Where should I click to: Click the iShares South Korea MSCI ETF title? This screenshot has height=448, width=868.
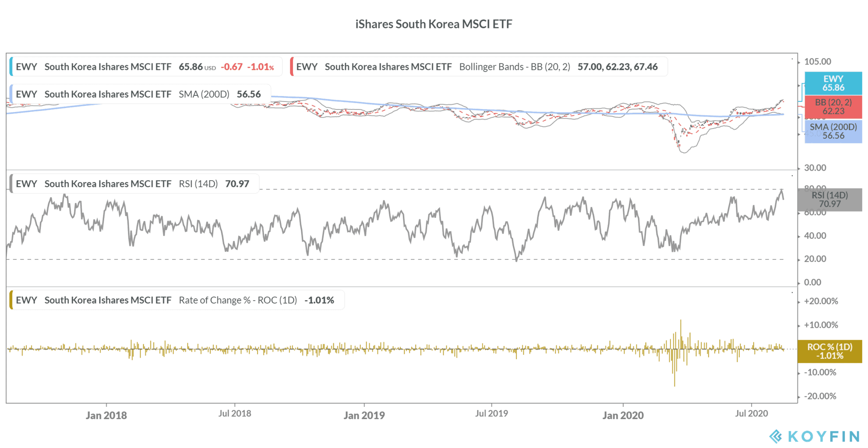tap(434, 24)
